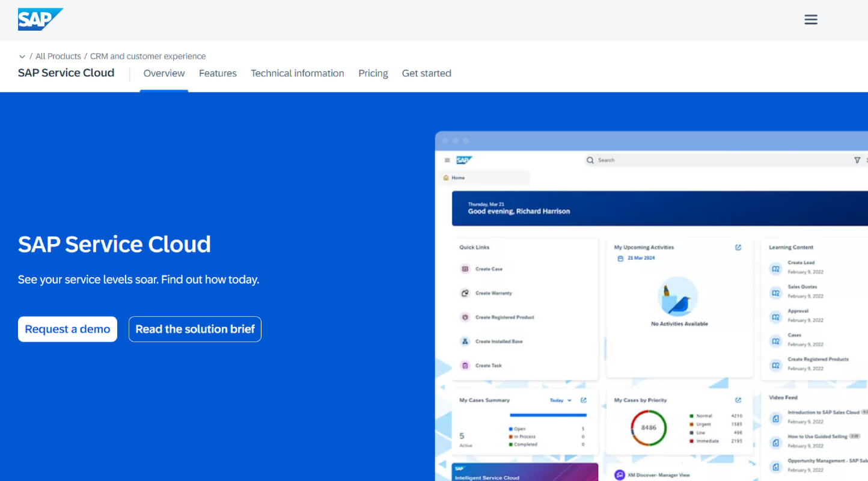
Task: Click the XM Discover purple chat icon
Action: (620, 475)
